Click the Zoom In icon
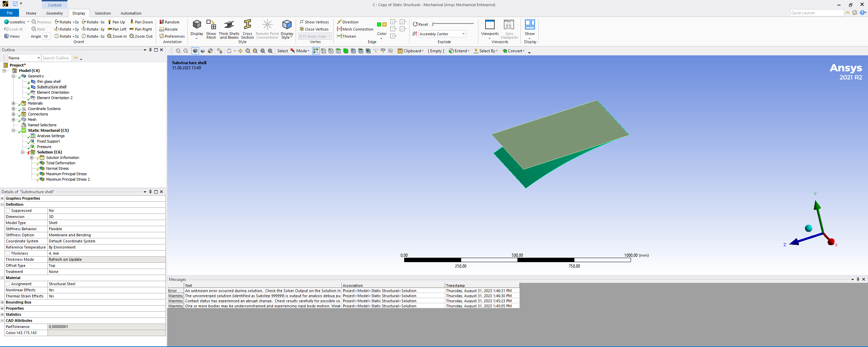Image resolution: width=868 pixels, height=347 pixels. tap(110, 36)
